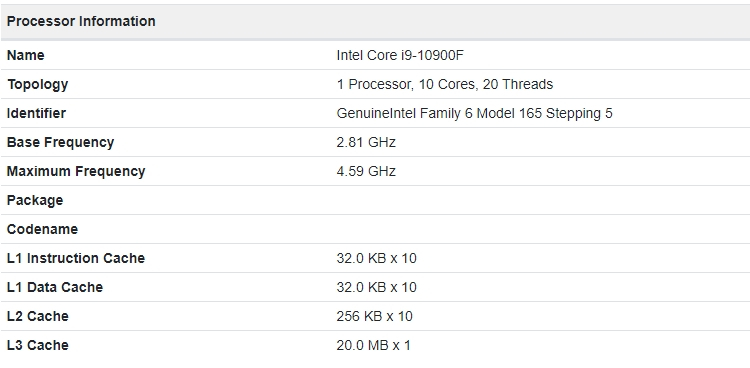This screenshot has height=368, width=750.
Task: Select the Maximum Frequency label
Action: [76, 171]
